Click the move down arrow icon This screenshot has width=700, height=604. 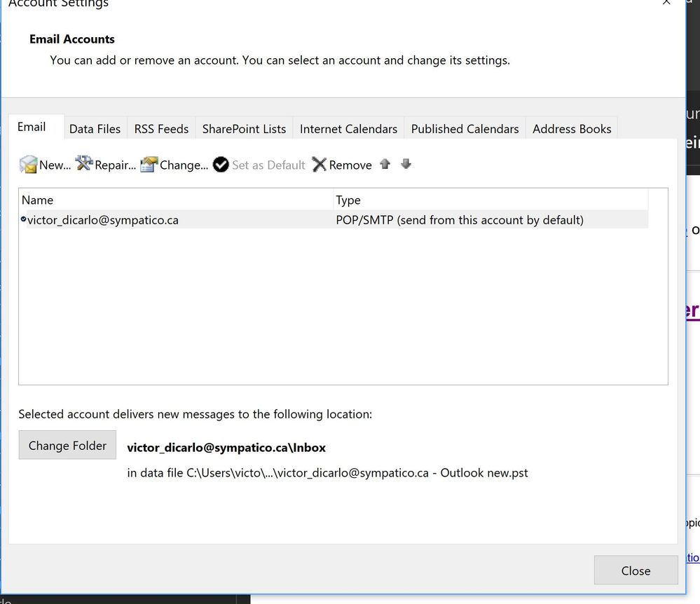pos(406,164)
